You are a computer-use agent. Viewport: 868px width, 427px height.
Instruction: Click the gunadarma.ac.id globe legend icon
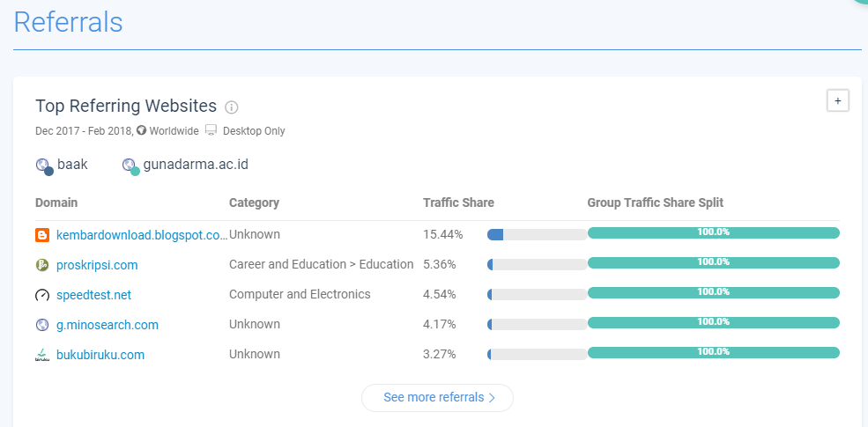pyautogui.click(x=130, y=165)
